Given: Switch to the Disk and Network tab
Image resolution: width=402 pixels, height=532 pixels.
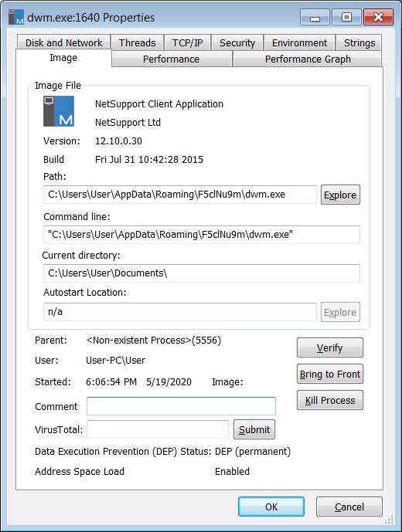Looking at the screenshot, I should 63,42.
